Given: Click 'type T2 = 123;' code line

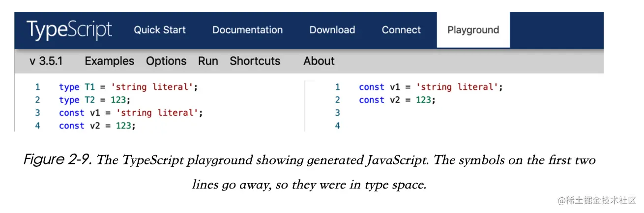Looking at the screenshot, I should click(x=95, y=100).
